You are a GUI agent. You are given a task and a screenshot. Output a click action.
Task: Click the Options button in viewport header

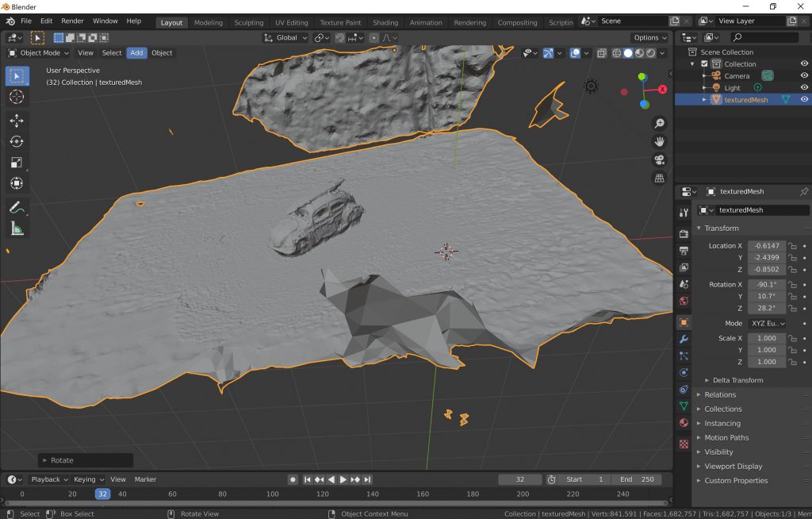pos(649,37)
